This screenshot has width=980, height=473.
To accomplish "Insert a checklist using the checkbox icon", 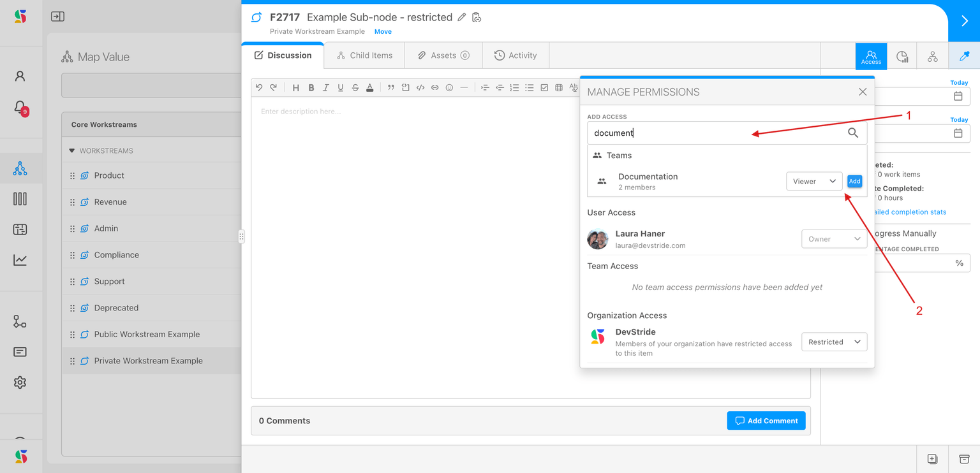I will [544, 88].
